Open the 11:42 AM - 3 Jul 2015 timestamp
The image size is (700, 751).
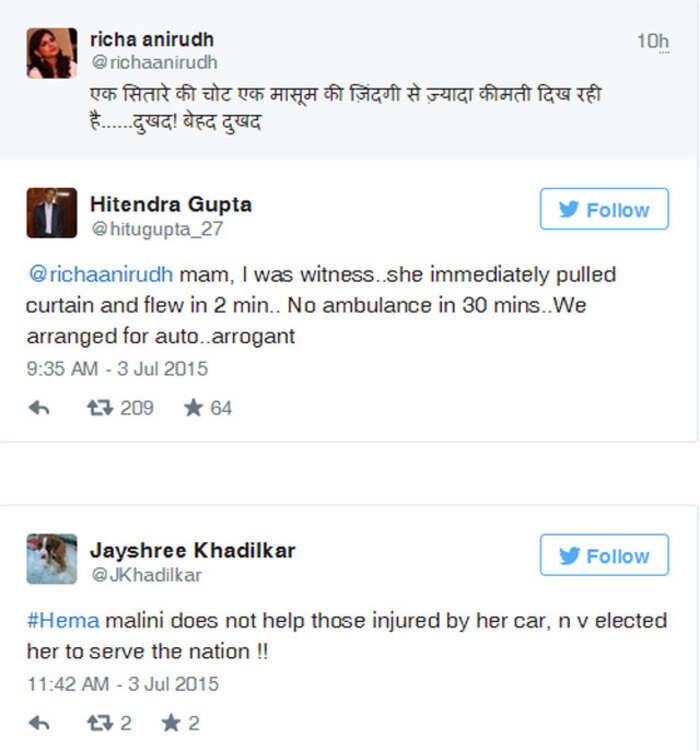point(123,684)
